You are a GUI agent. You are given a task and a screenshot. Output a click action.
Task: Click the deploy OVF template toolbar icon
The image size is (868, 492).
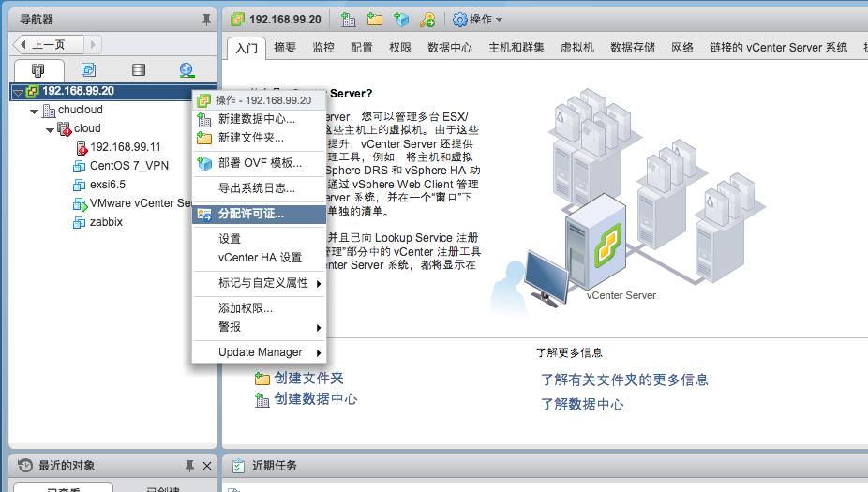pos(401,20)
